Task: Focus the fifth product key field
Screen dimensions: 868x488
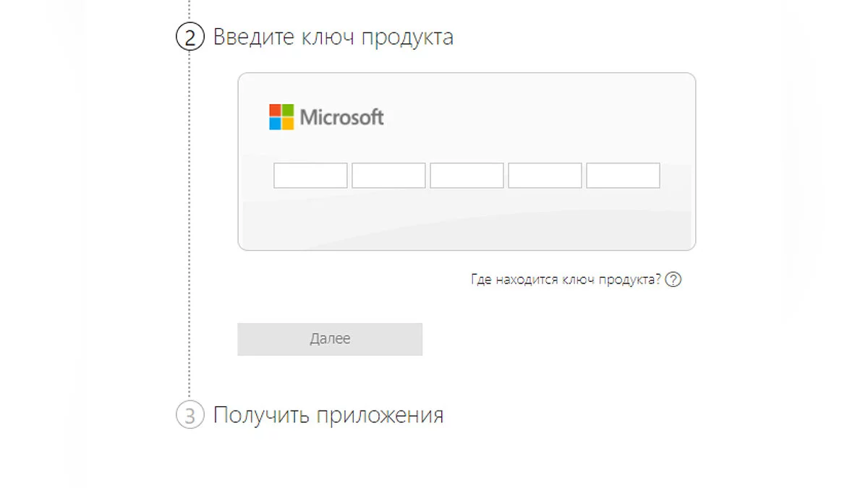Action: click(x=623, y=176)
